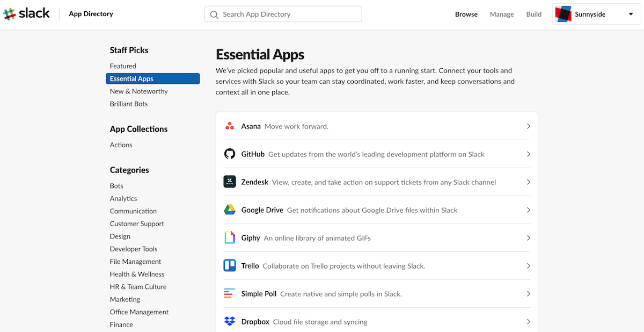
Task: Click the Asana app name
Action: pos(251,126)
